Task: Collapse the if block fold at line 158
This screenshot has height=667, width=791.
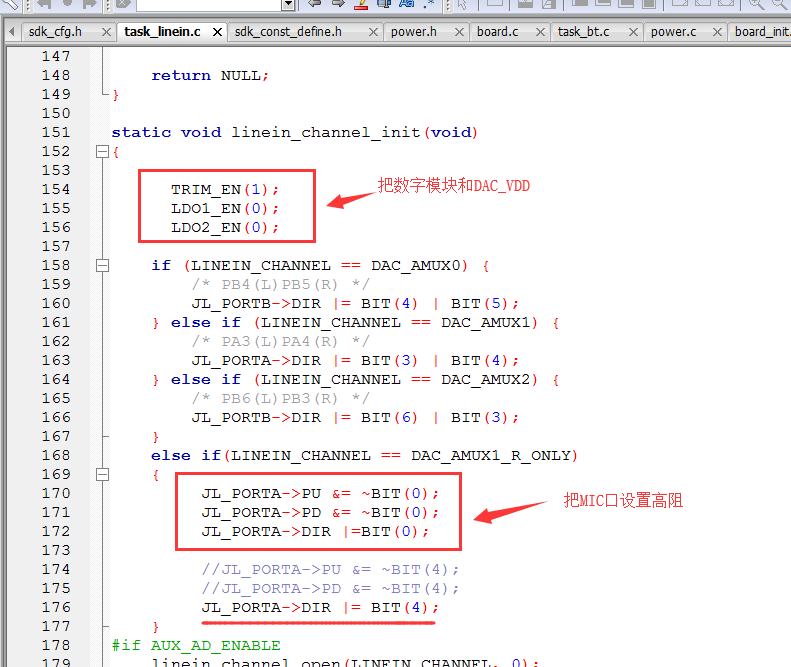Action: click(x=102, y=265)
